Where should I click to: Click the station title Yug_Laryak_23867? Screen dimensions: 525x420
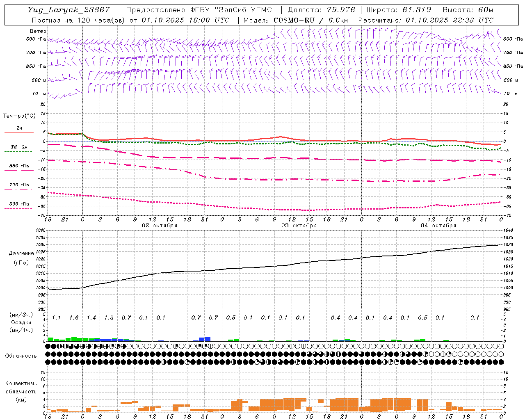(68, 10)
